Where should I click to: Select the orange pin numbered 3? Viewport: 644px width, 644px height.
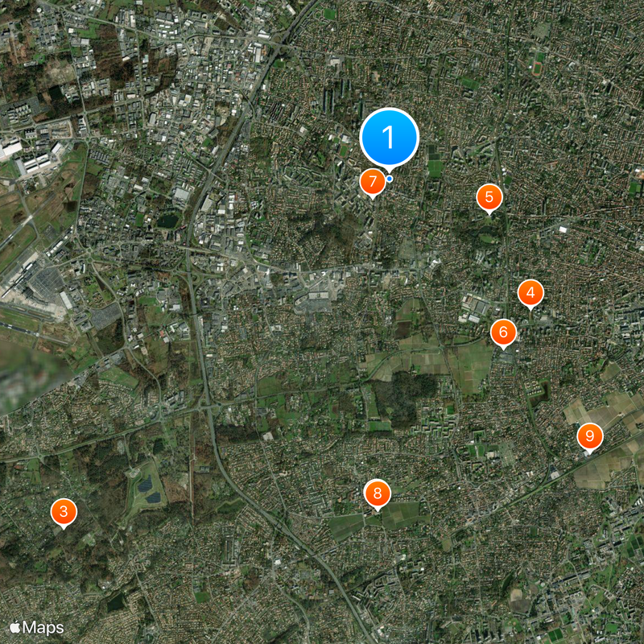(x=64, y=512)
